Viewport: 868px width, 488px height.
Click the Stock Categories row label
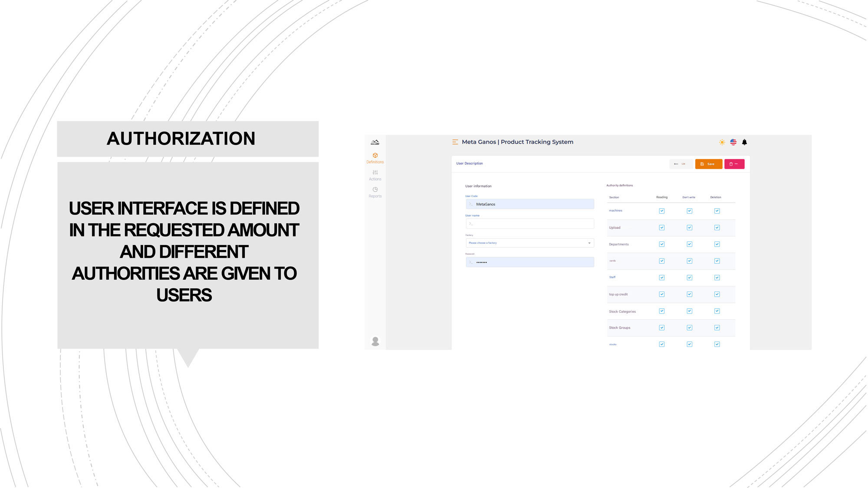(x=622, y=311)
